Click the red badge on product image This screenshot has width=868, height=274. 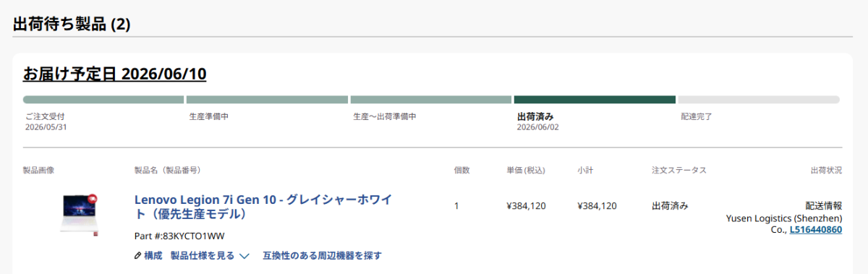pos(92,199)
